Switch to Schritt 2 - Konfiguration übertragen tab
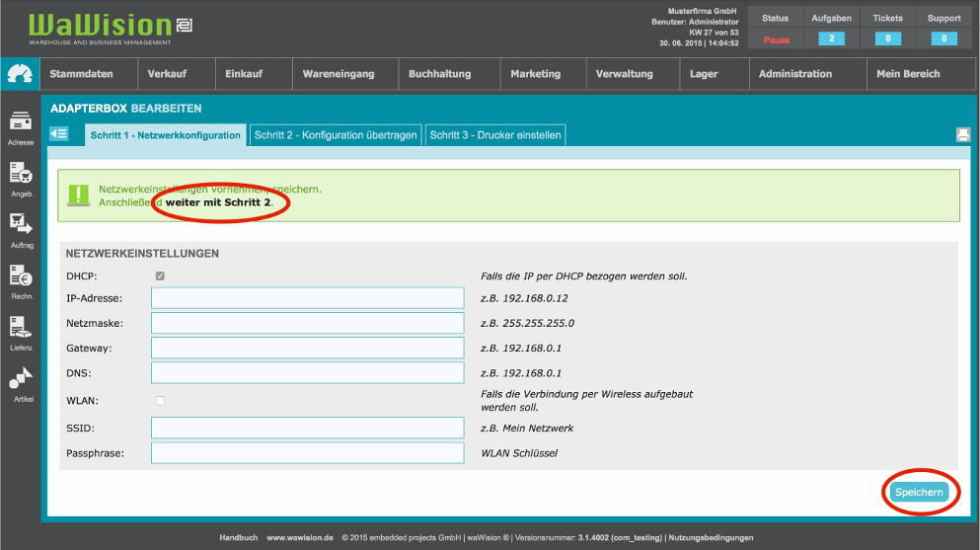Screen dimensions: 980x550 pyautogui.click(x=336, y=135)
